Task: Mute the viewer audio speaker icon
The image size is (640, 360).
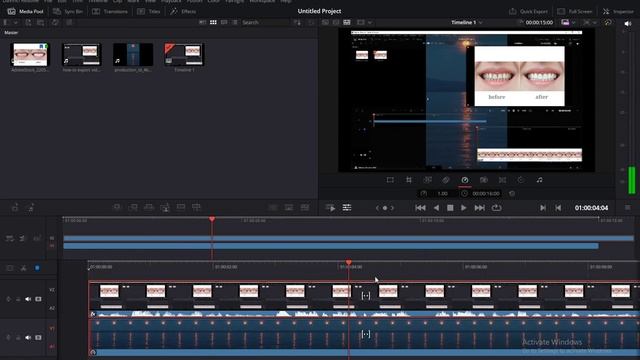Action: click(x=628, y=24)
